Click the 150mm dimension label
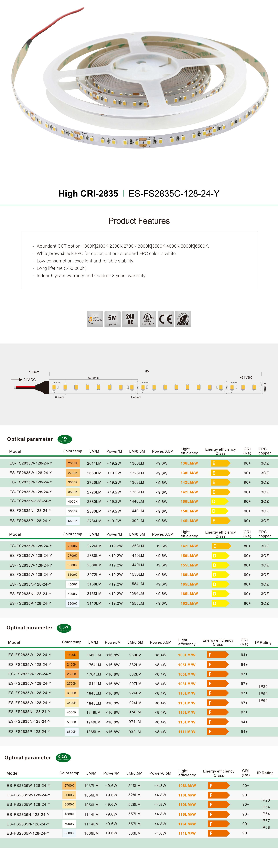 34,372
